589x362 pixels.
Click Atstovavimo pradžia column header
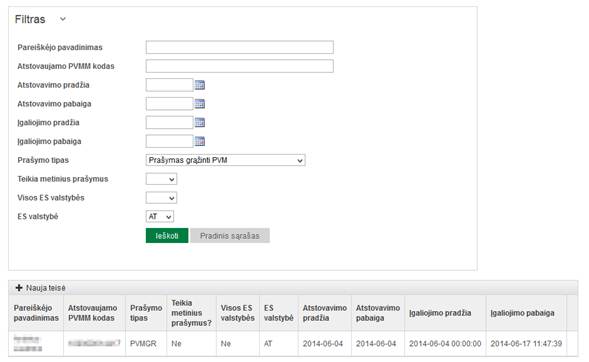pyautogui.click(x=325, y=313)
